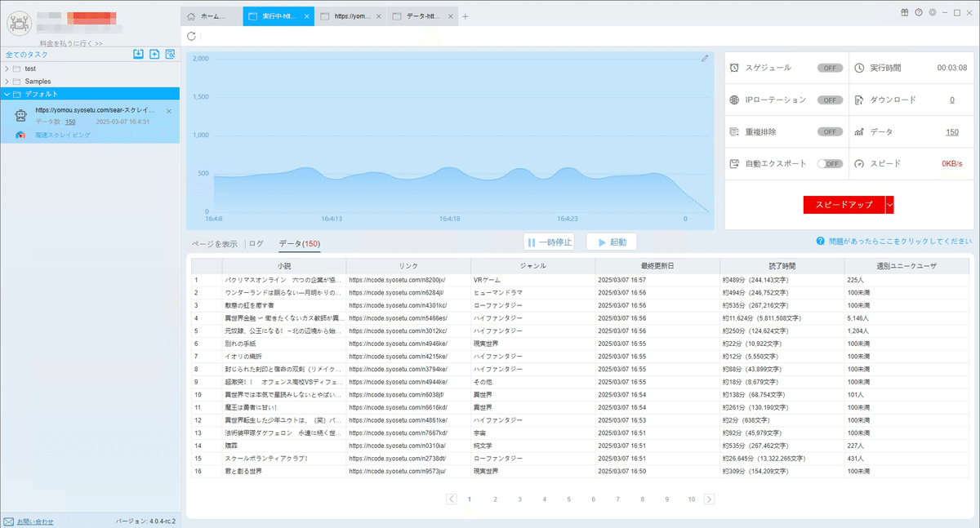Switch to the データ-htt... tab

coord(421,16)
